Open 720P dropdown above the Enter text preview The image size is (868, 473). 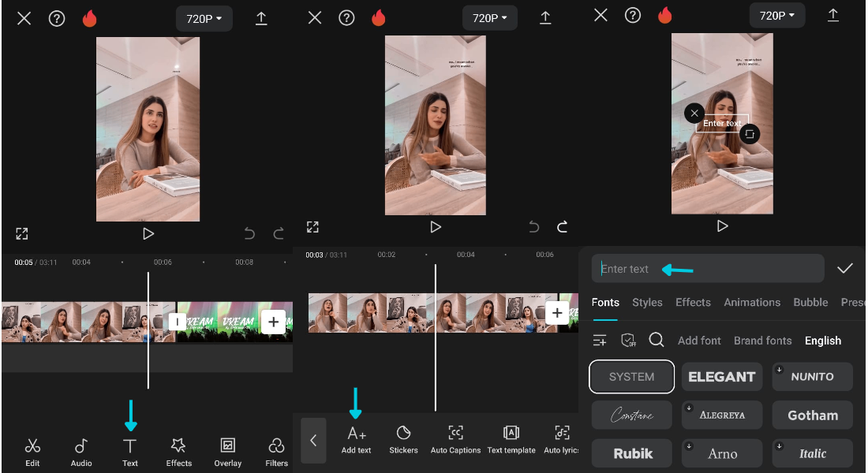[777, 16]
